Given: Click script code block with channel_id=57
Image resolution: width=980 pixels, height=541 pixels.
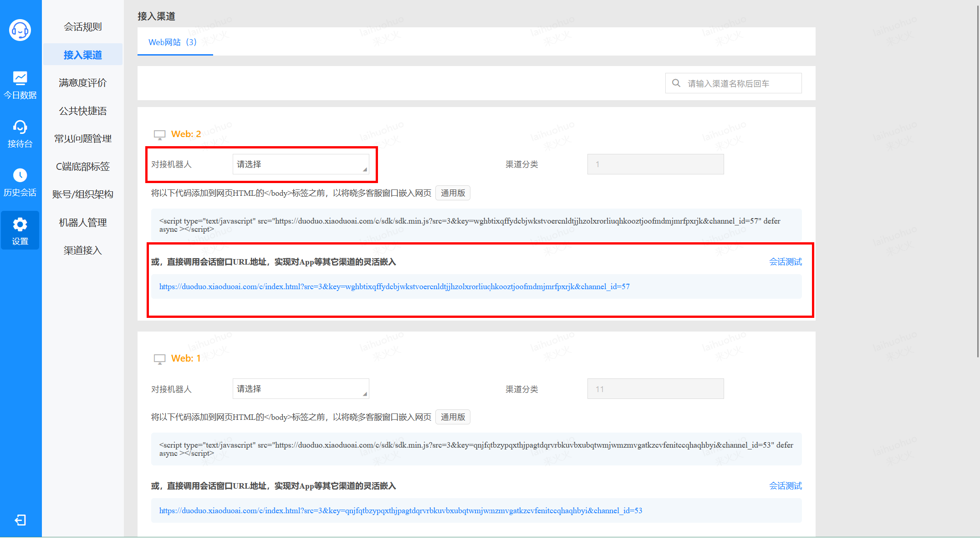Looking at the screenshot, I should pos(476,225).
